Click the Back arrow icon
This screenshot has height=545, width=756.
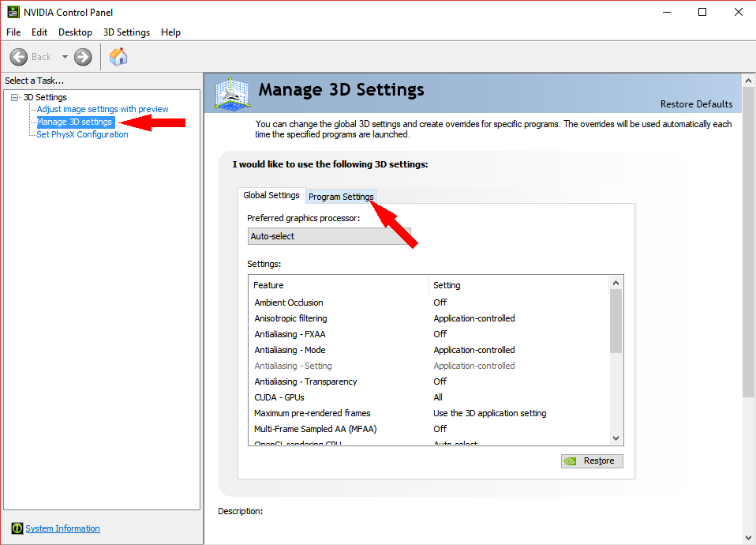click(x=19, y=57)
